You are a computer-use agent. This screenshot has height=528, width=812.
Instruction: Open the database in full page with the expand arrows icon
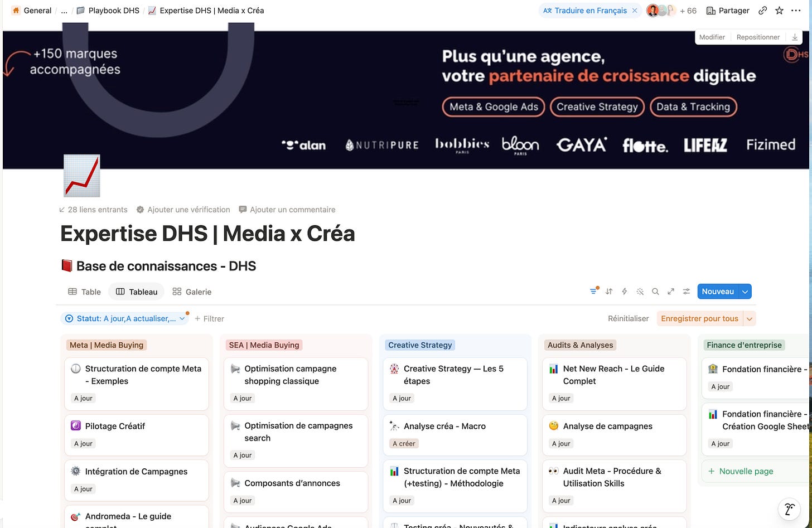coord(671,292)
